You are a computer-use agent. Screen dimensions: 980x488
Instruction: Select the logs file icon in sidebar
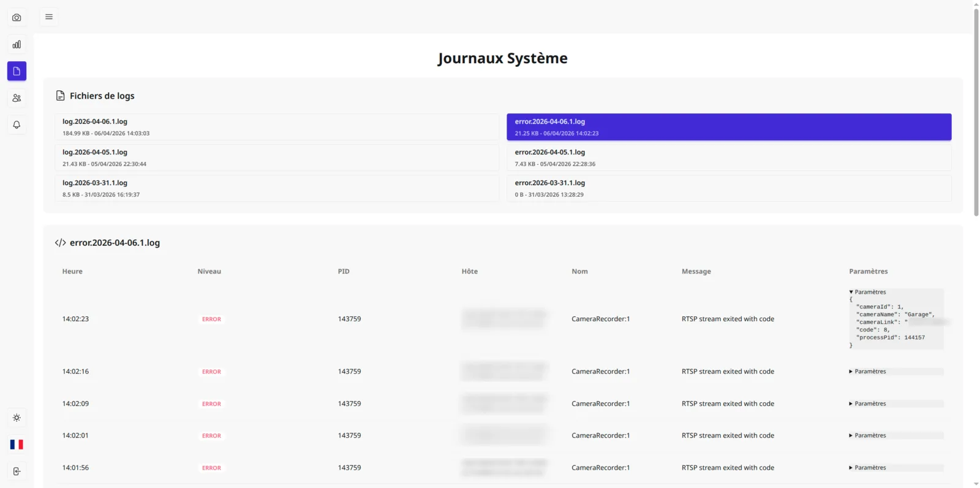point(17,71)
